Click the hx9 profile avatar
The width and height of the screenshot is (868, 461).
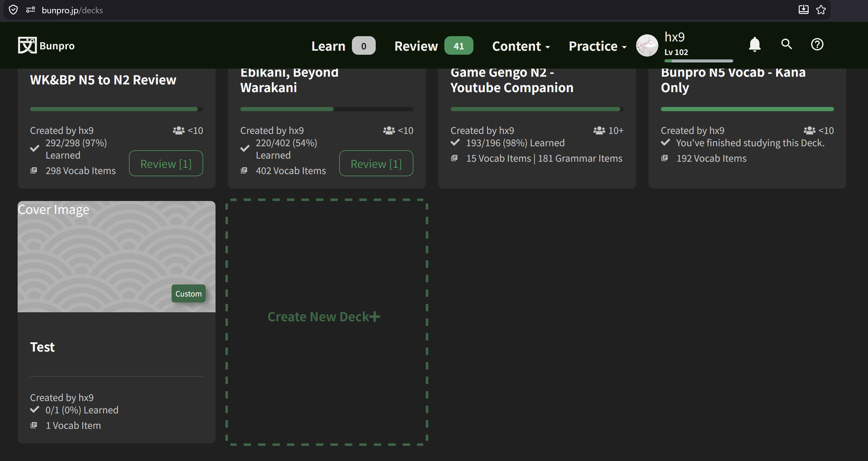pyautogui.click(x=647, y=45)
